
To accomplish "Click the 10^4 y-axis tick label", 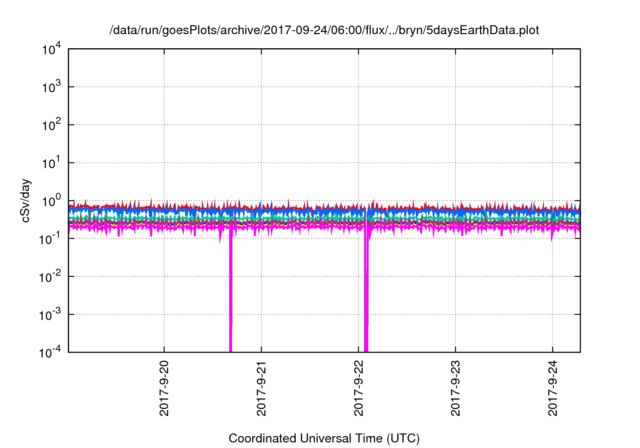I will [x=52, y=49].
